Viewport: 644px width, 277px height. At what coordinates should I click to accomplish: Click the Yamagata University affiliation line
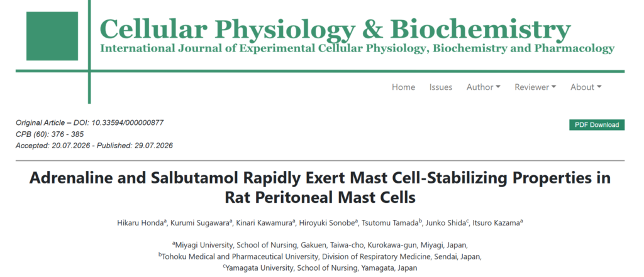[320, 268]
